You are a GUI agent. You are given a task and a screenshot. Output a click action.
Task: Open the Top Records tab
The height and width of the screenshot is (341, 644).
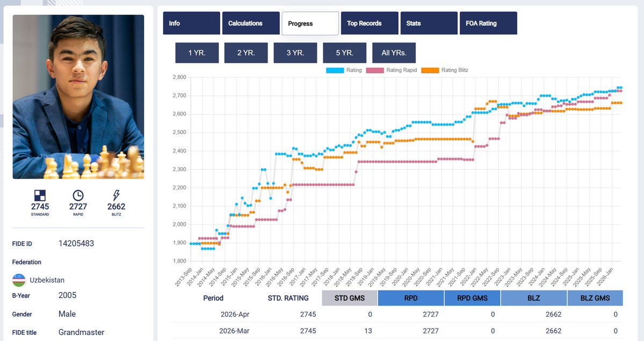pos(369,23)
